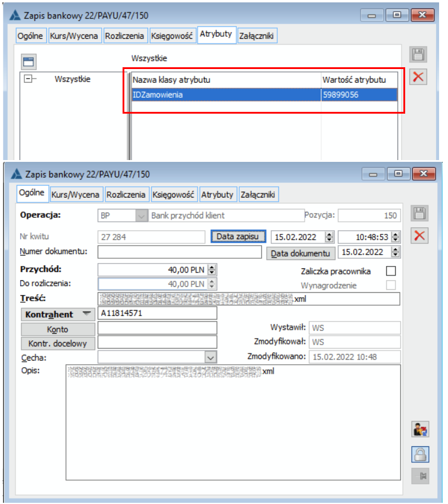Click the pin icon below the padlock
This screenshot has width=448, height=504.
click(x=420, y=476)
